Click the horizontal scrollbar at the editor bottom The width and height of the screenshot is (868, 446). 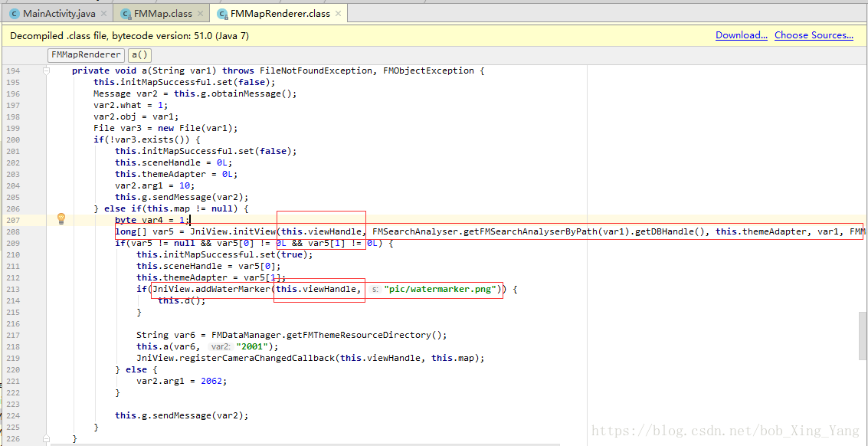[304, 444]
